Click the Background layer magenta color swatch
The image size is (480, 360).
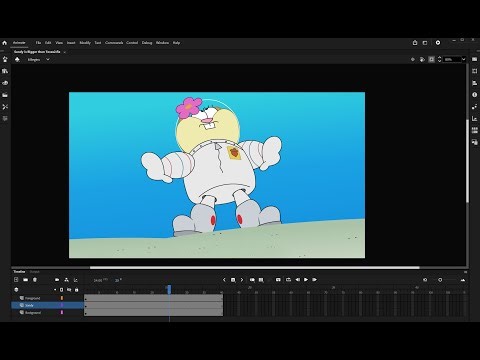pyautogui.click(x=62, y=312)
